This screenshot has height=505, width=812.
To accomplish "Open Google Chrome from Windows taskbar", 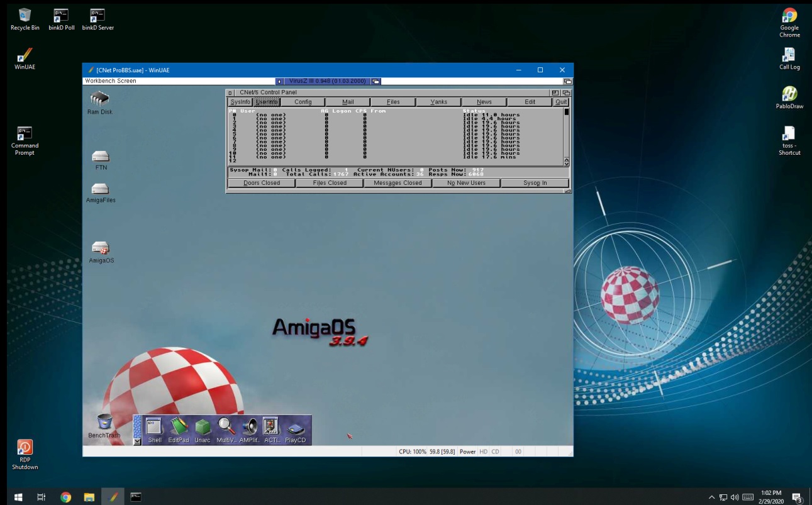I will coord(65,497).
